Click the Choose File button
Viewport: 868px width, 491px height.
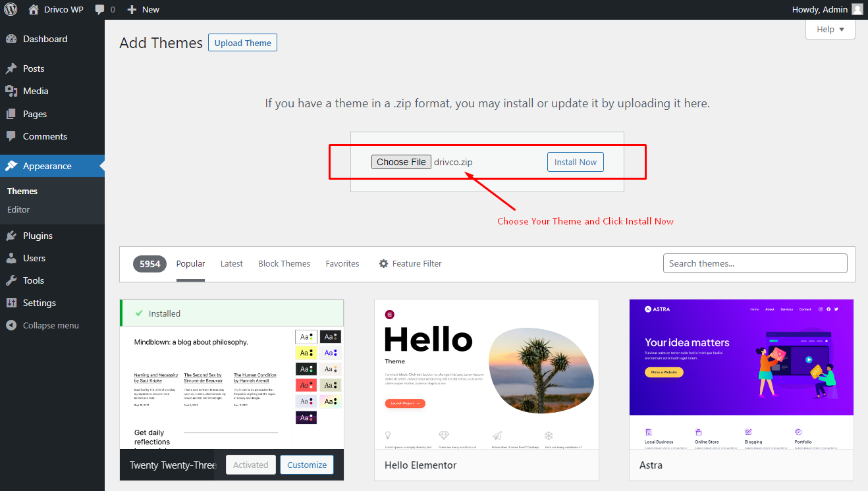(x=401, y=162)
